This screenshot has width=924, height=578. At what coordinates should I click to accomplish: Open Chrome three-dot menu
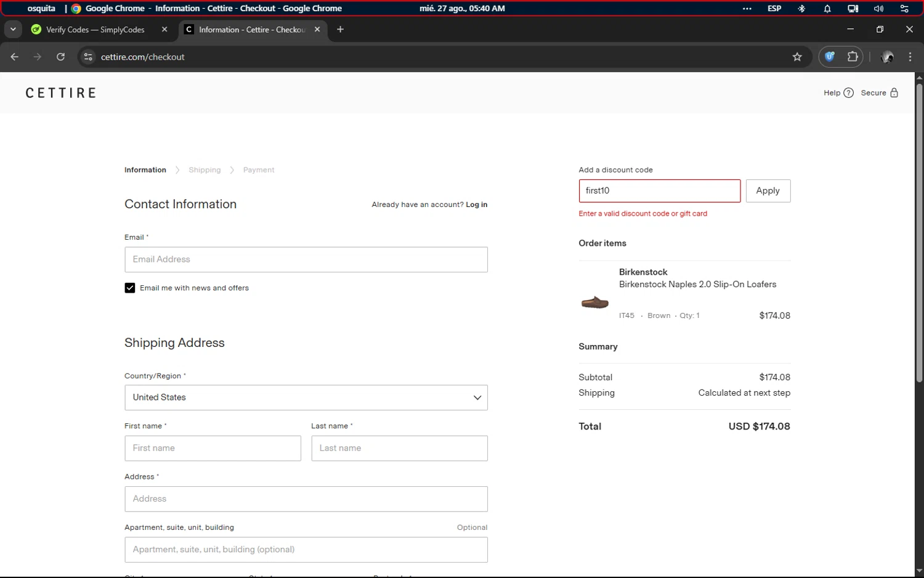point(910,57)
